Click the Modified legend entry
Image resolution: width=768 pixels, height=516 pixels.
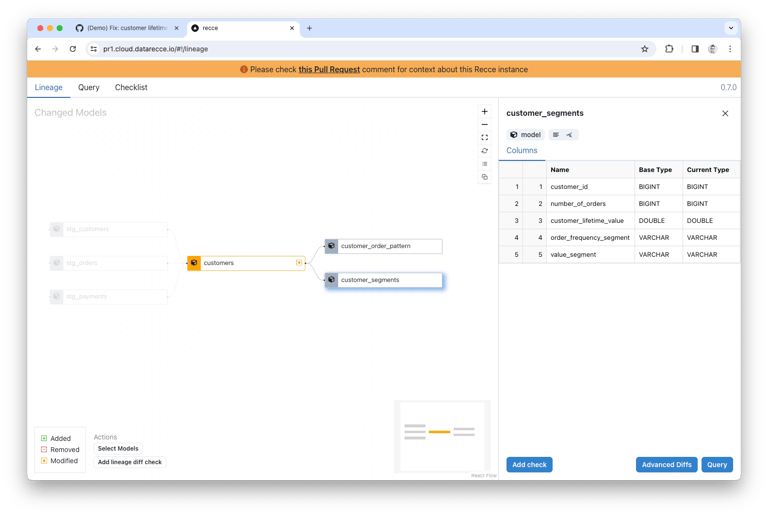click(x=59, y=461)
